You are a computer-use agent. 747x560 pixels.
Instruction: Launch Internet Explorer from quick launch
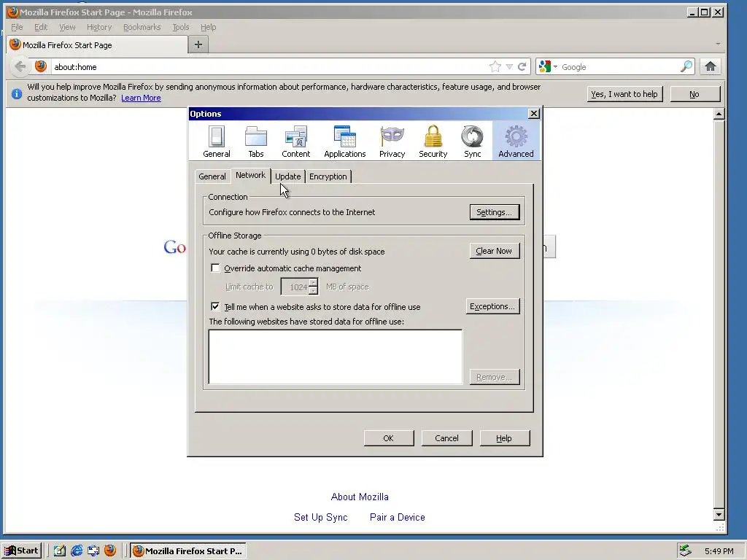77,551
